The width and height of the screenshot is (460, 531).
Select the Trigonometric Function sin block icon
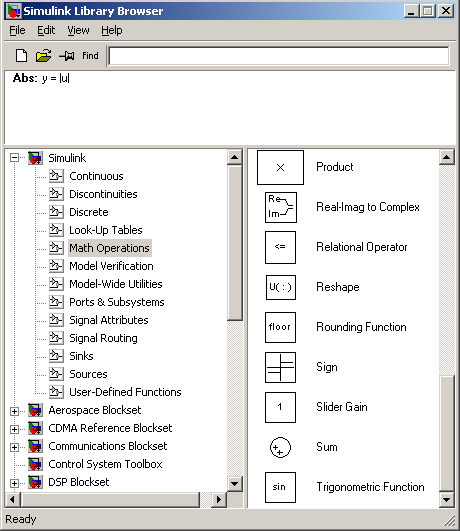pos(280,487)
